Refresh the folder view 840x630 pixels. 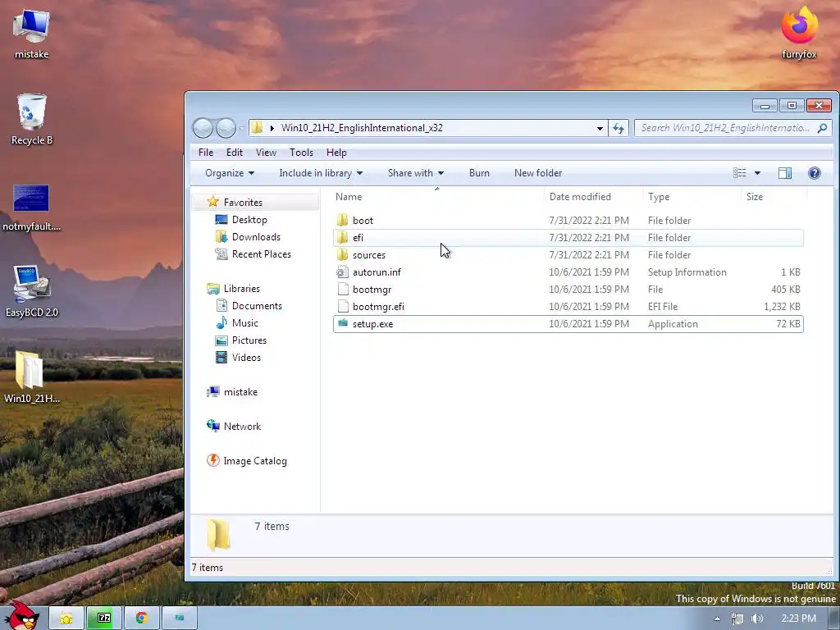(619, 128)
